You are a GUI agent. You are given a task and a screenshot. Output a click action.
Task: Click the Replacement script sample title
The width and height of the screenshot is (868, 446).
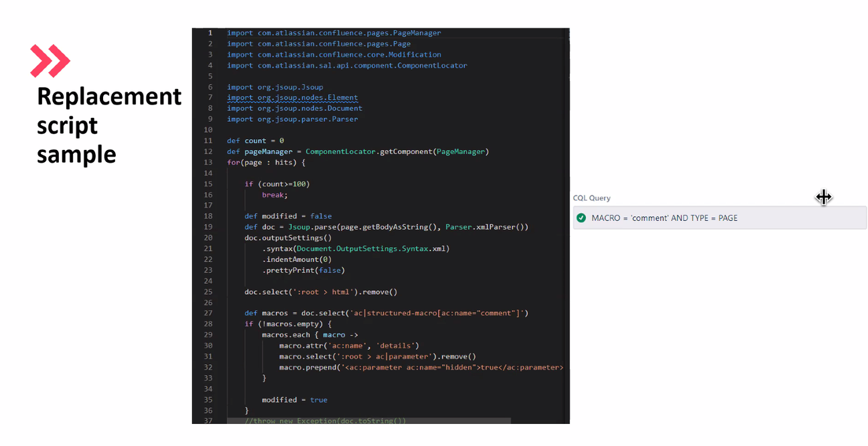[x=108, y=124]
